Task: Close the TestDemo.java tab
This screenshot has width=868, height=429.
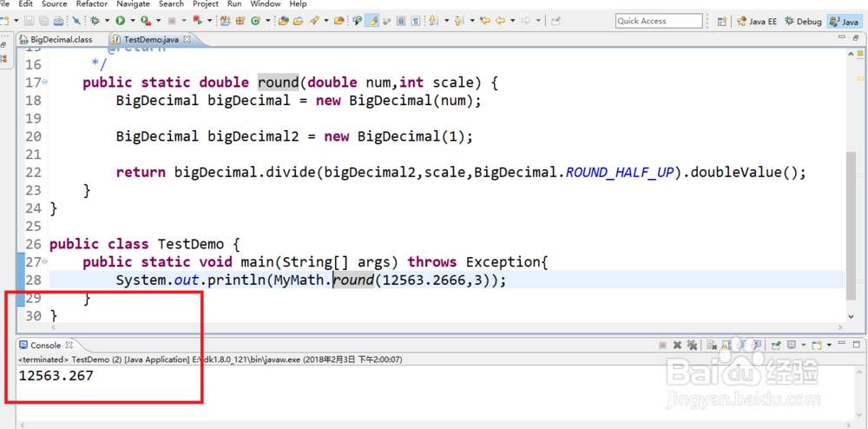Action: coord(187,39)
